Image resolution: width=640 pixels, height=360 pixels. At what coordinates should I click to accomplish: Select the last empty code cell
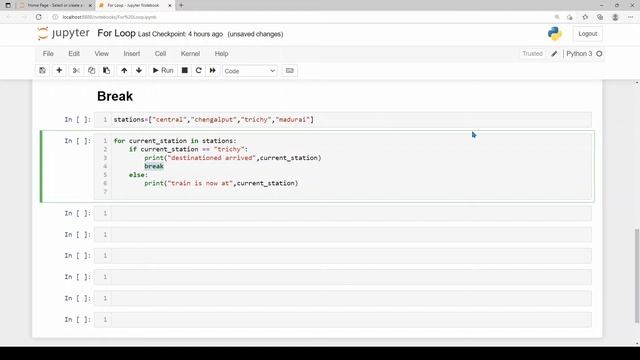pyautogui.click(x=342, y=320)
